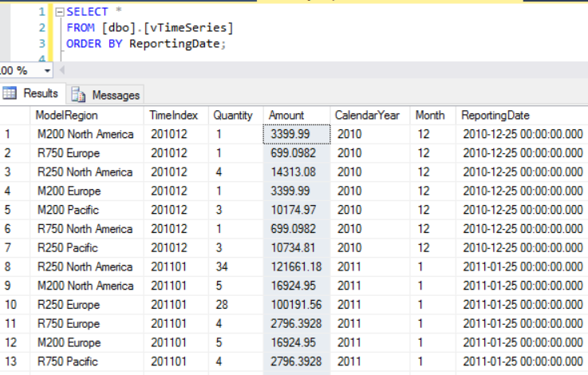Click the M200 Pacific cell
Viewport: 588px width, 375px height.
[87, 210]
